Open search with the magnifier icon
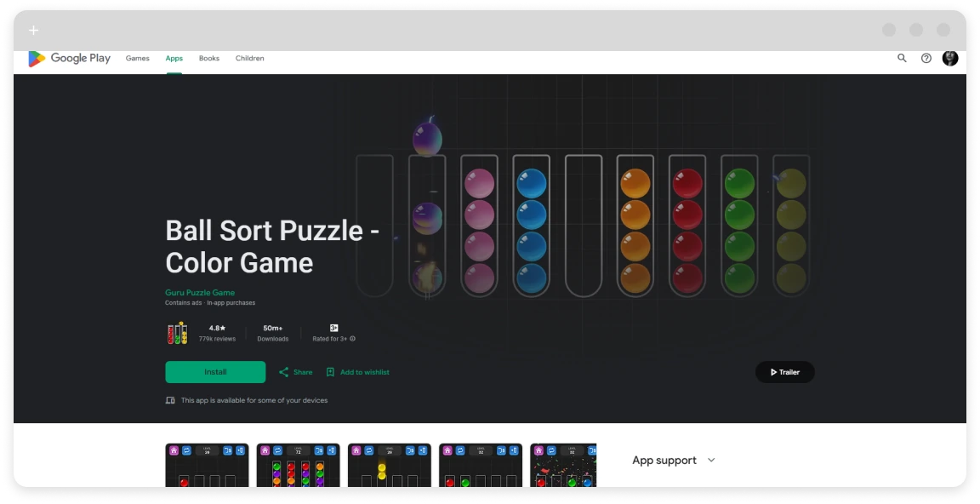The image size is (980, 504). point(902,58)
